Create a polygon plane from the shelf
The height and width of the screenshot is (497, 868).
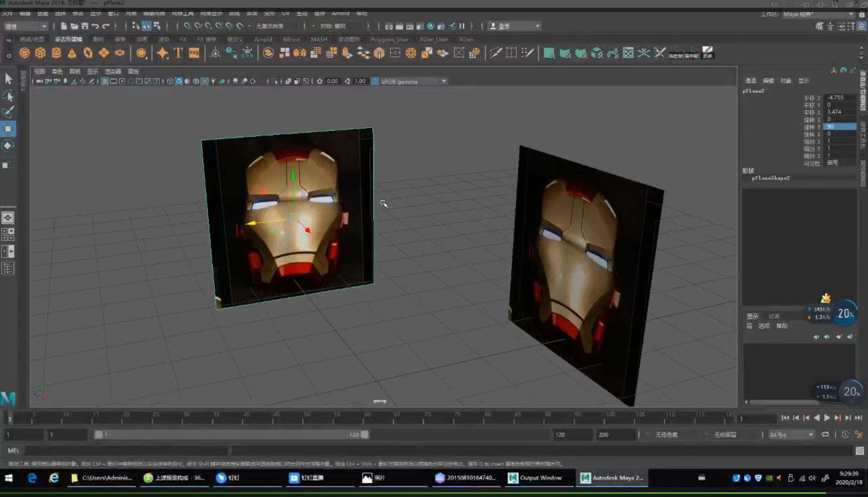pos(104,53)
